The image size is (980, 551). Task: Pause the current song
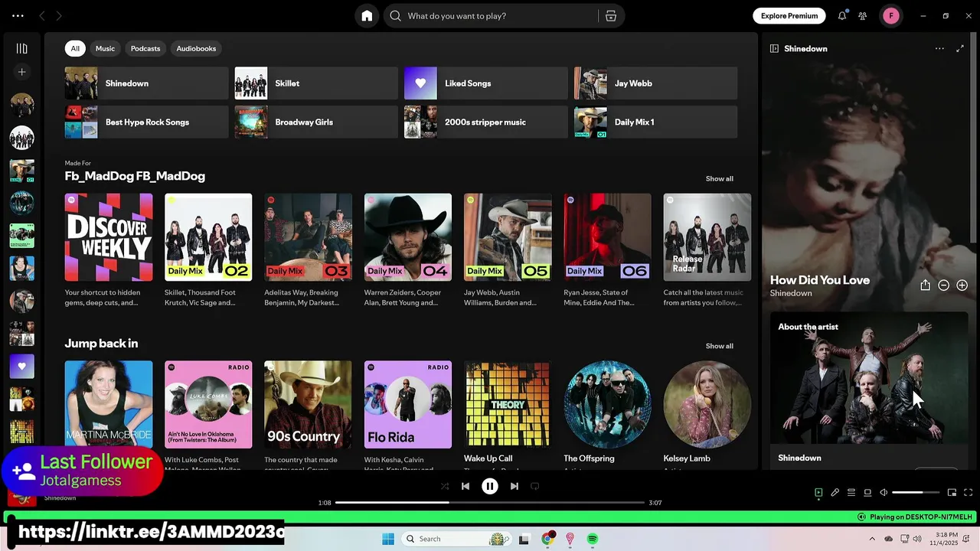[490, 486]
